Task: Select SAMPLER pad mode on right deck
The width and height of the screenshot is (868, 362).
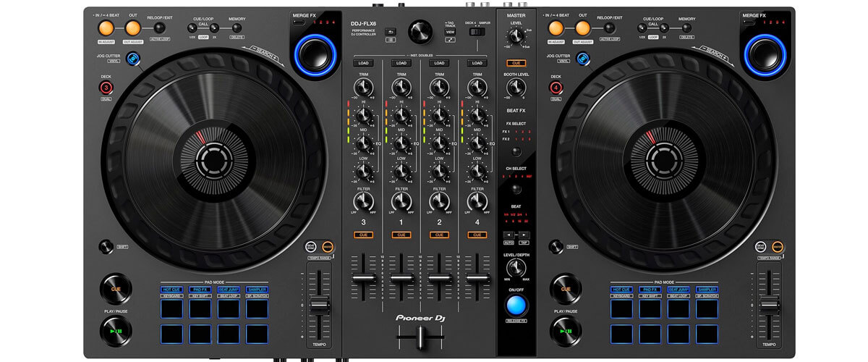Action: click(707, 290)
